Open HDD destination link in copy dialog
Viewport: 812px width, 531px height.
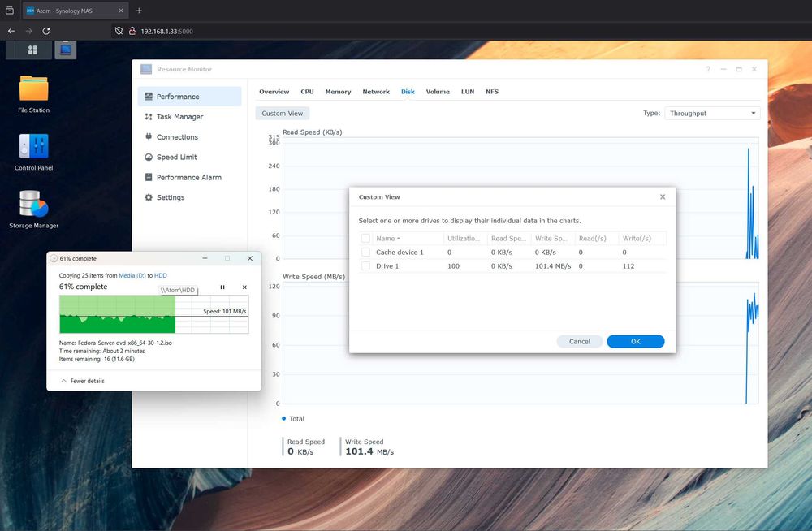(x=161, y=275)
